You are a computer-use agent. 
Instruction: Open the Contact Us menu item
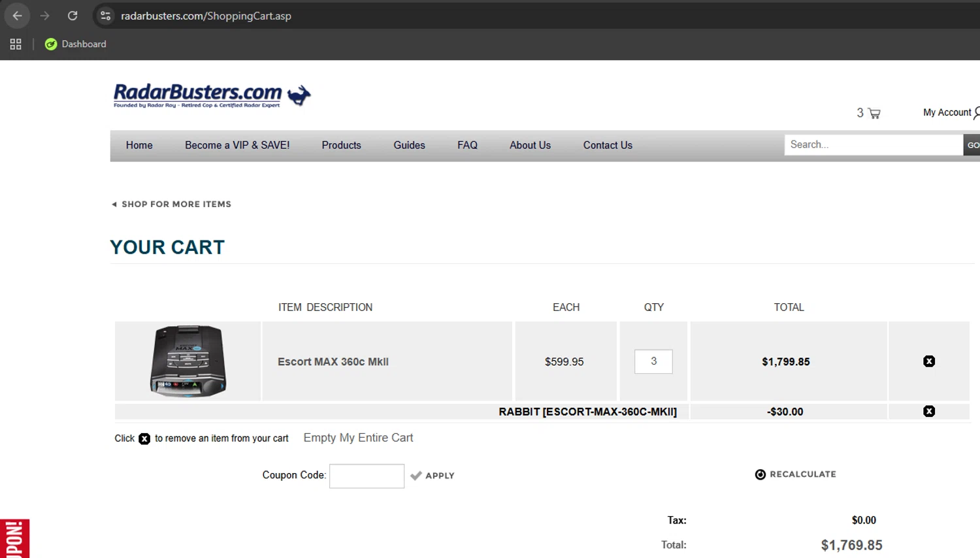[608, 145]
